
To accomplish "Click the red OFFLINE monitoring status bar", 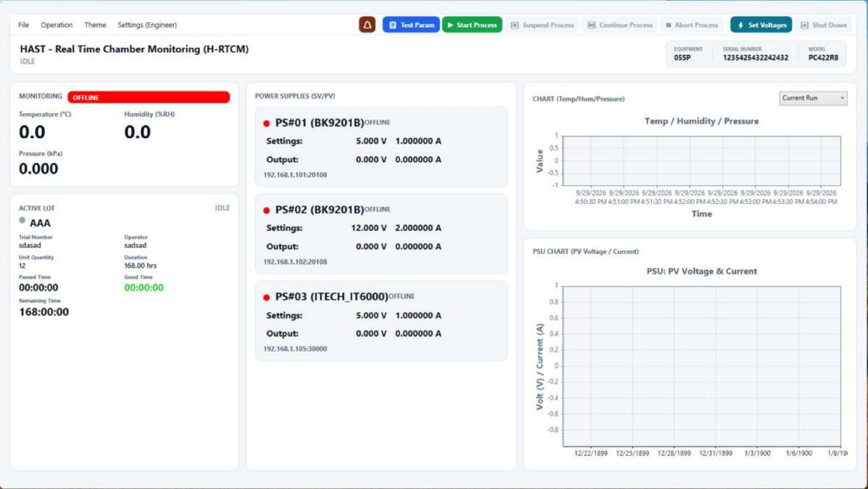I will point(149,97).
